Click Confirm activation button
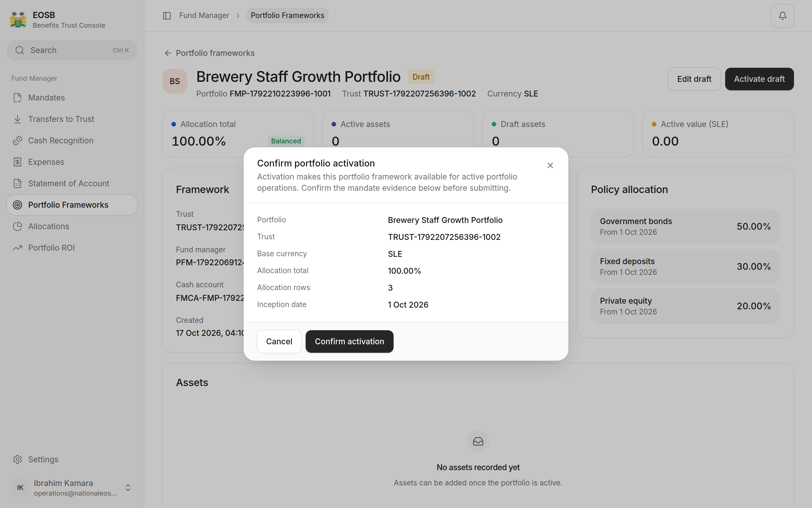The height and width of the screenshot is (508, 812). click(349, 341)
